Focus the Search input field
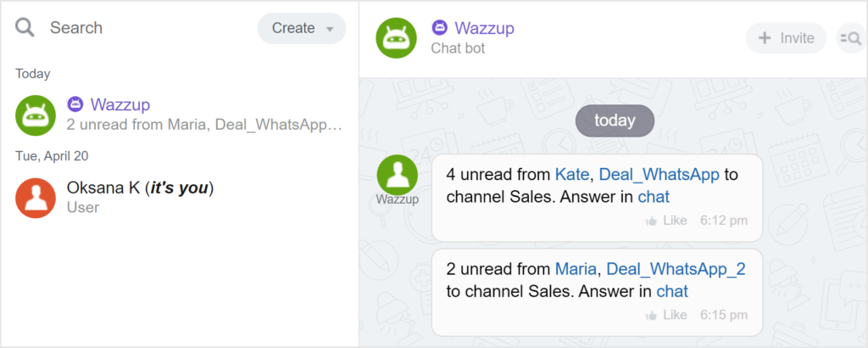The height and width of the screenshot is (348, 868). click(x=144, y=28)
